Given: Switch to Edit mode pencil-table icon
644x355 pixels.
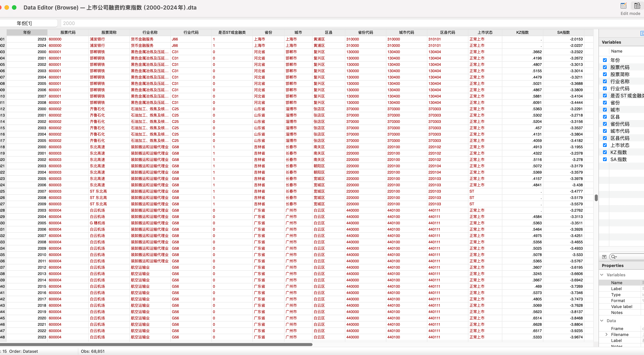Looking at the screenshot, I should 623,6.
